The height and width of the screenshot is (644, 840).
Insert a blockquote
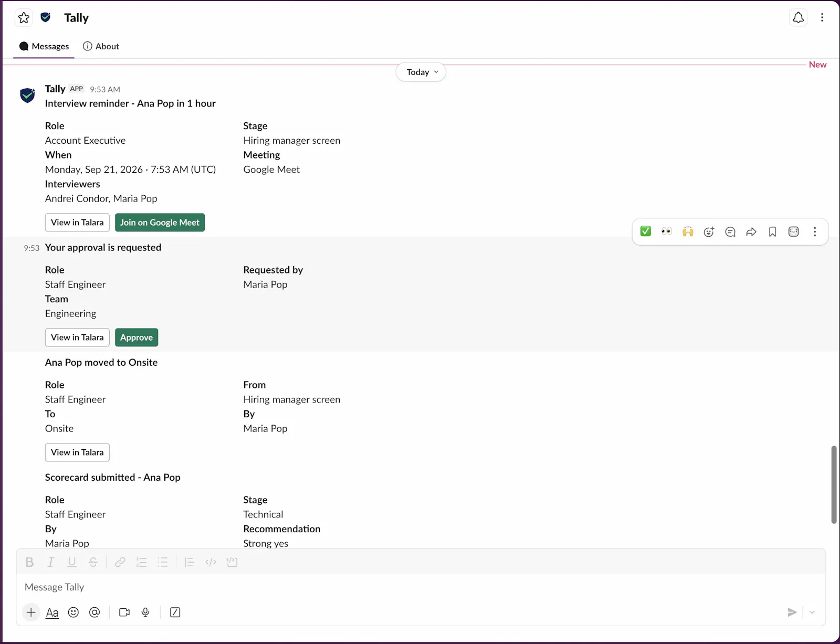click(x=190, y=562)
